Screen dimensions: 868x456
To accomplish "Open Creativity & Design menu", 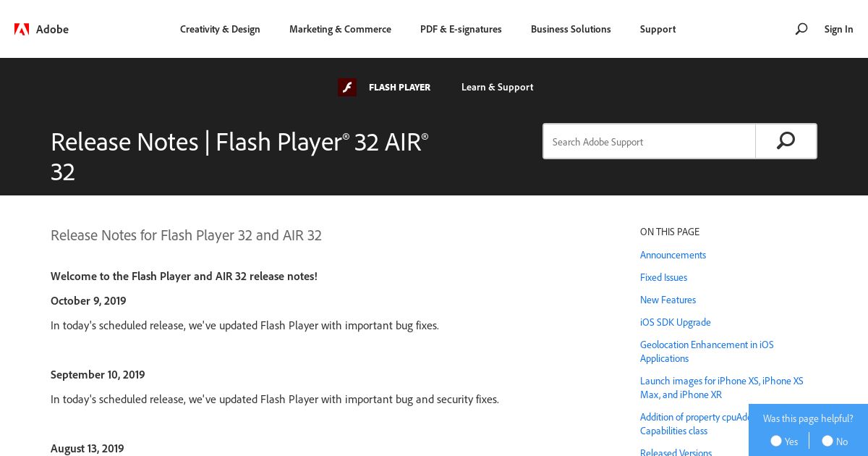I will pos(220,29).
